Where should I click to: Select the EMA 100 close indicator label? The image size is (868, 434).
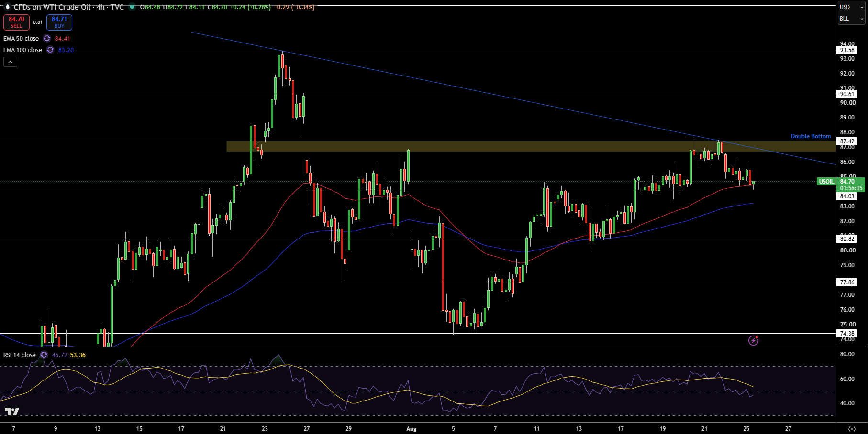(x=22, y=50)
